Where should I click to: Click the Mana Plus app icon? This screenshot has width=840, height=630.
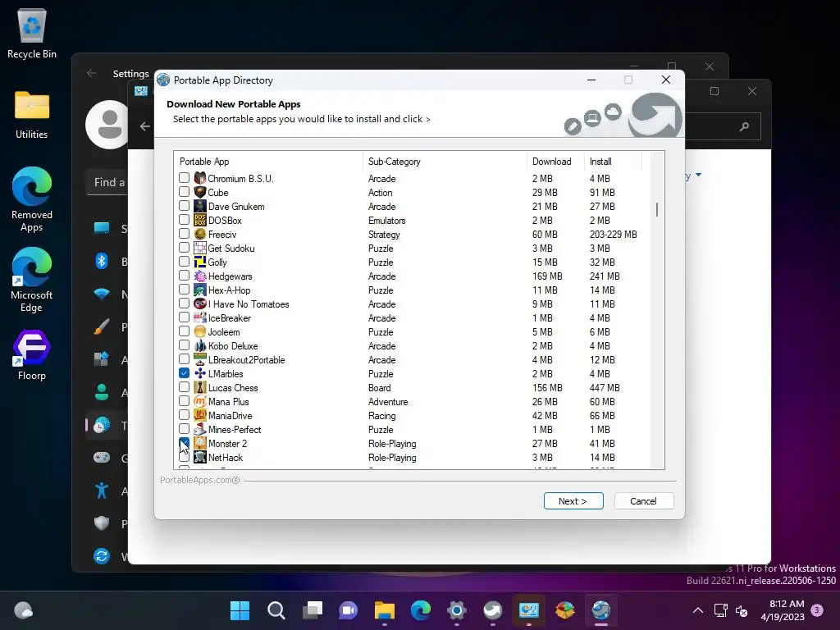[x=200, y=401]
